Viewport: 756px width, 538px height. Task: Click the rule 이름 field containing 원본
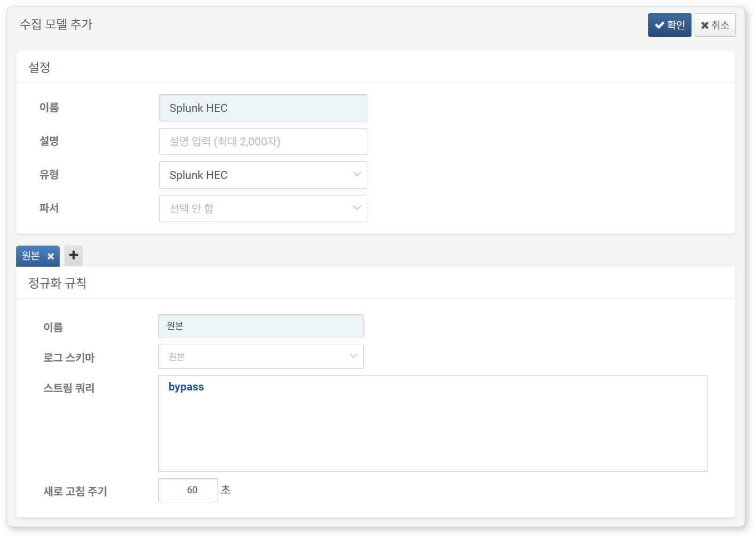click(261, 326)
